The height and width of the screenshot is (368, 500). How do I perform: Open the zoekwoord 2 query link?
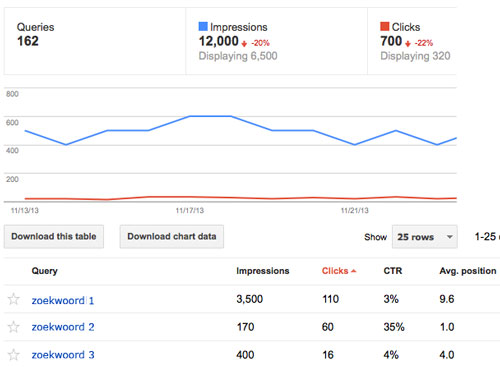pyautogui.click(x=63, y=327)
